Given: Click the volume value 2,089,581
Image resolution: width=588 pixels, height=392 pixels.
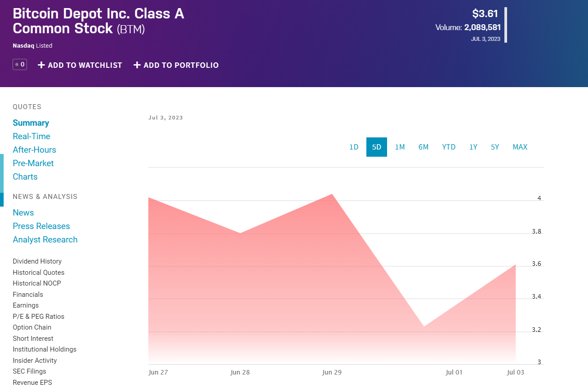Looking at the screenshot, I should click(482, 27).
